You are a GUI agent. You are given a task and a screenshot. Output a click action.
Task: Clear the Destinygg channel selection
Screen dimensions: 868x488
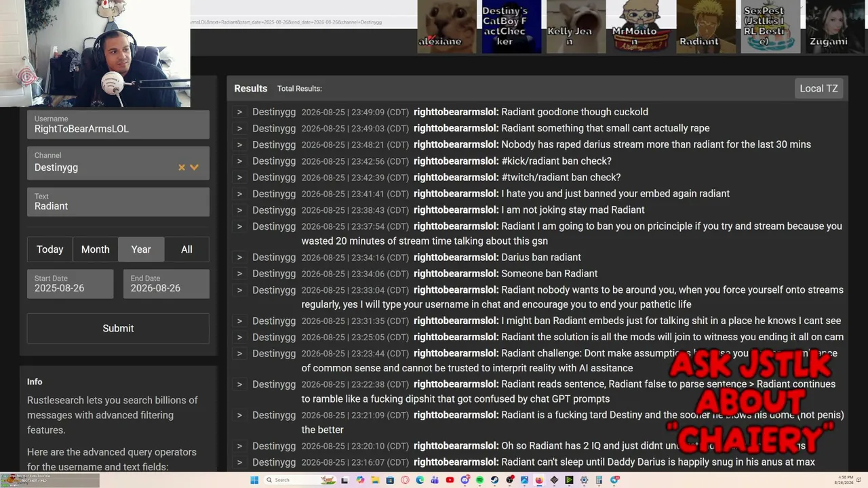click(x=182, y=167)
